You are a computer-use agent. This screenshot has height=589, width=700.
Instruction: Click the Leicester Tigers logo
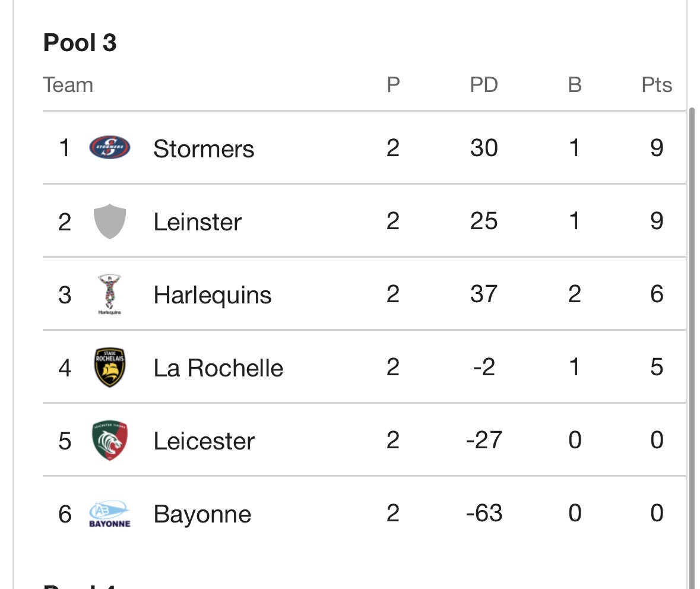110,441
